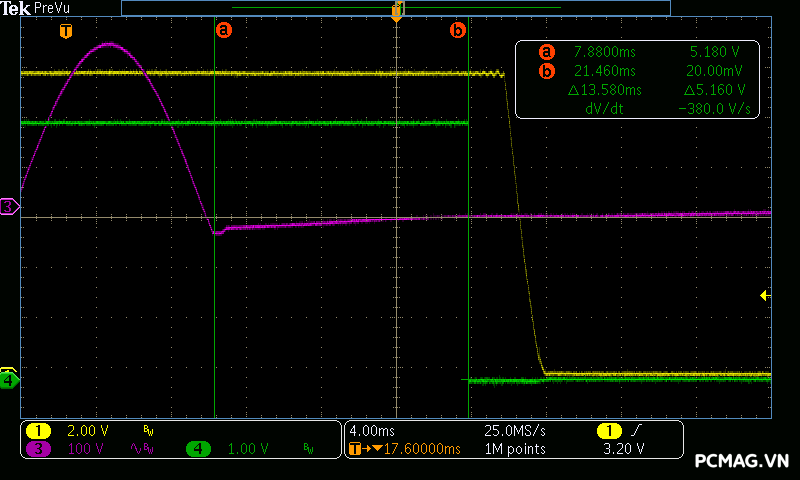Click channel 3 ground marker on left edge

click(x=9, y=206)
